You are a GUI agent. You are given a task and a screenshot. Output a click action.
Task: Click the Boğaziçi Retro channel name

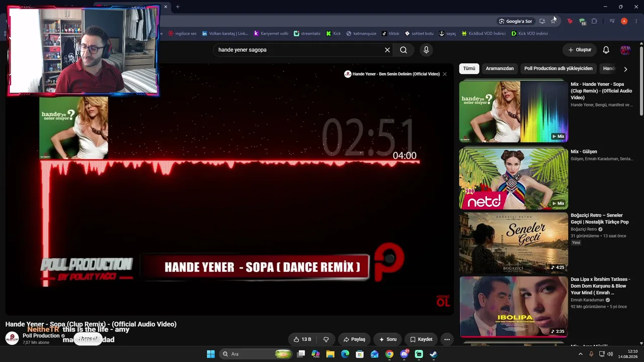(584, 229)
